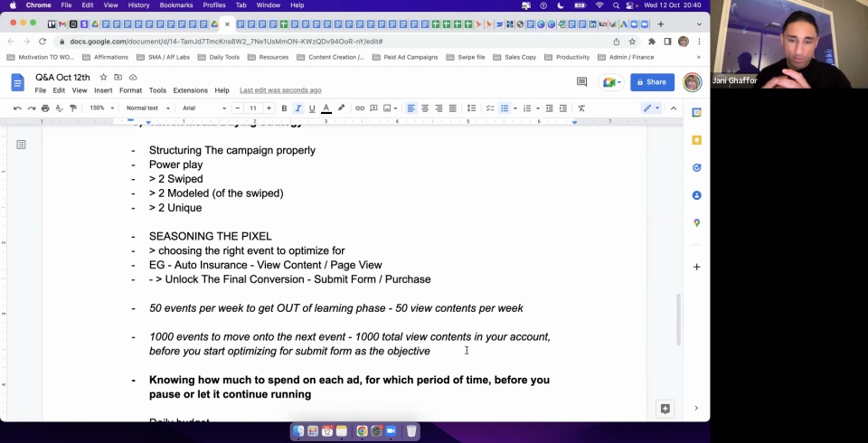Open the highlight color picker
Image resolution: width=868 pixels, height=443 pixels.
point(341,108)
